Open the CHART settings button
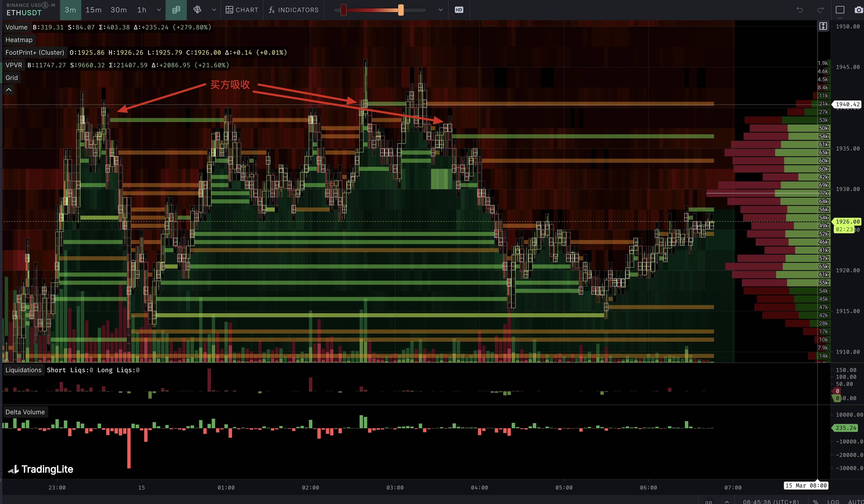 (242, 10)
